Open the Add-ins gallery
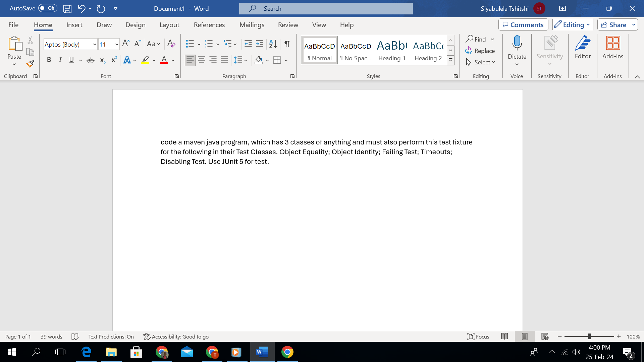The width and height of the screenshot is (644, 362). point(613,48)
